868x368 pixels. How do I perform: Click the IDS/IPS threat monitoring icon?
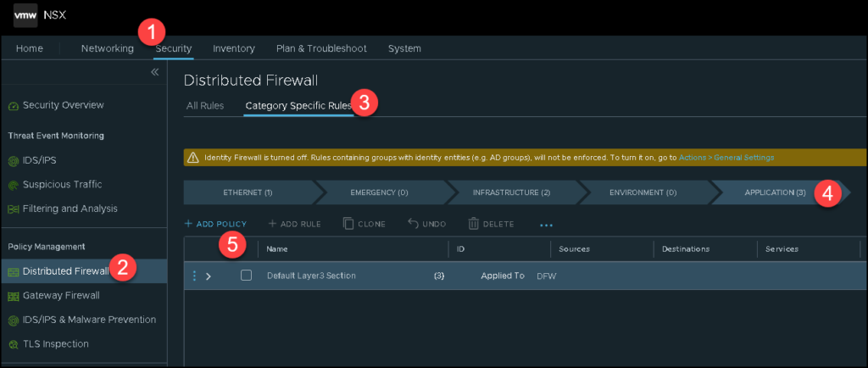pos(13,160)
